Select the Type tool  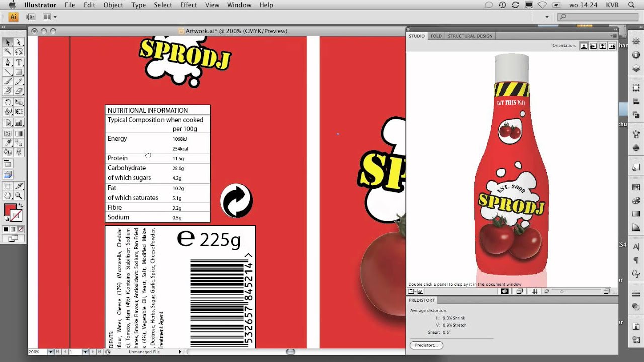19,62
